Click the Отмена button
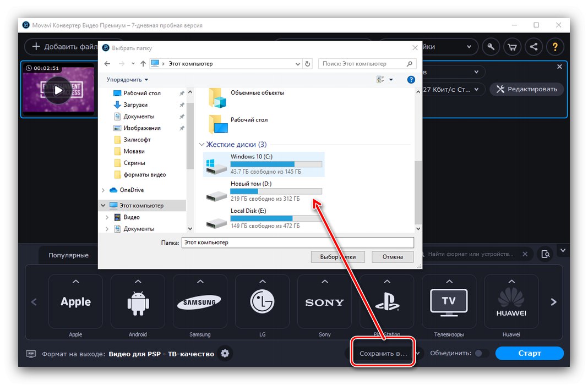 point(393,257)
